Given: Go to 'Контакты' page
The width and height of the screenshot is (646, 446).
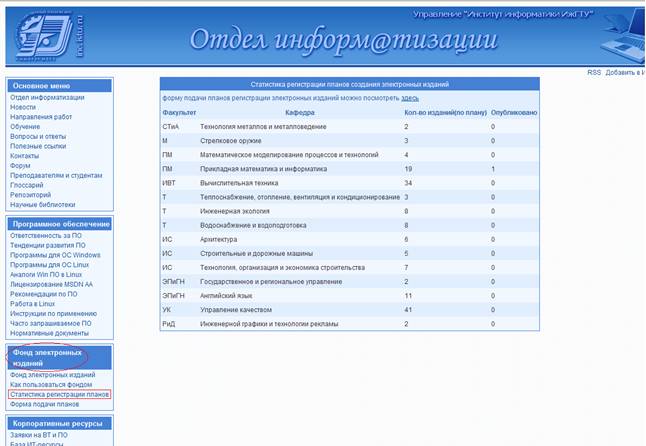Looking at the screenshot, I should tap(24, 156).
